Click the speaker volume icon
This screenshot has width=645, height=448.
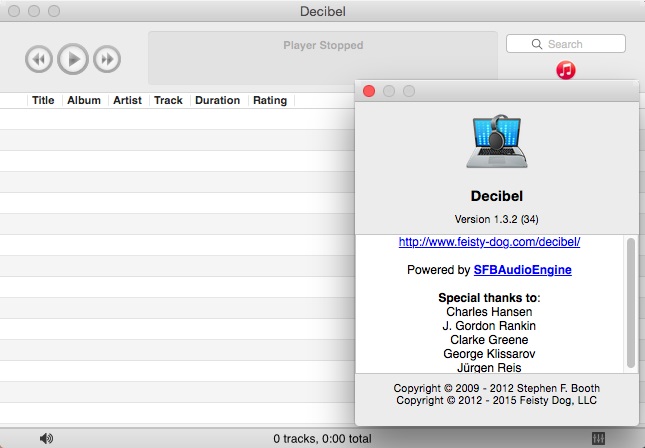(46, 439)
